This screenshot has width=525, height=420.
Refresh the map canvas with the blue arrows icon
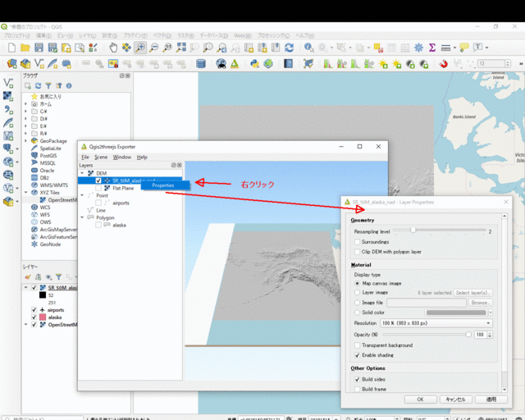click(x=290, y=48)
